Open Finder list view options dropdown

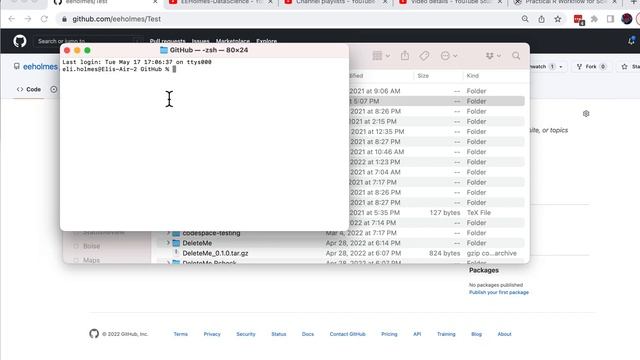381,56
